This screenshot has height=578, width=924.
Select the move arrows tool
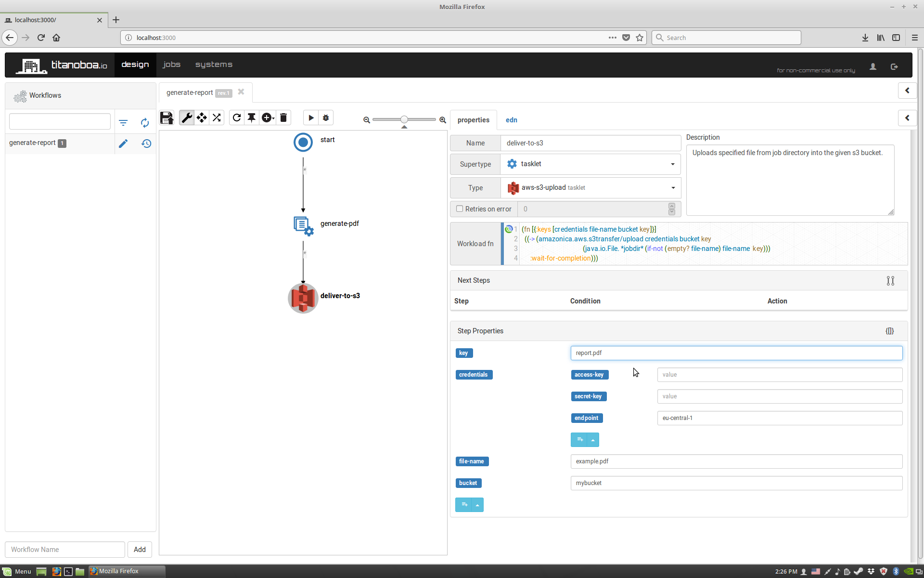tap(202, 118)
